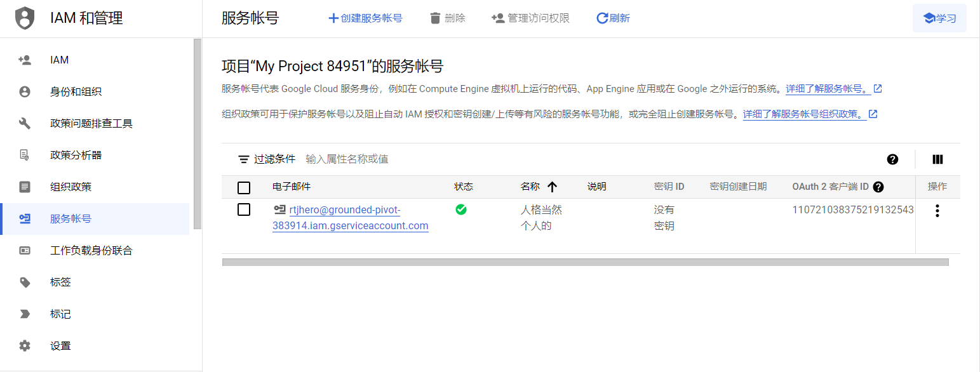This screenshot has width=980, height=372.
Task: Click the sidebar vertical scrollbar
Action: 198,133
